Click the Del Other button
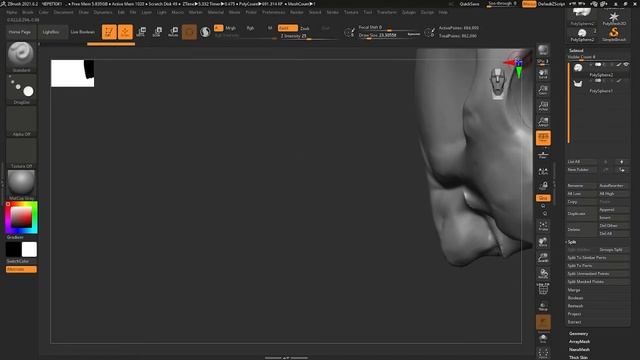 click(613, 226)
